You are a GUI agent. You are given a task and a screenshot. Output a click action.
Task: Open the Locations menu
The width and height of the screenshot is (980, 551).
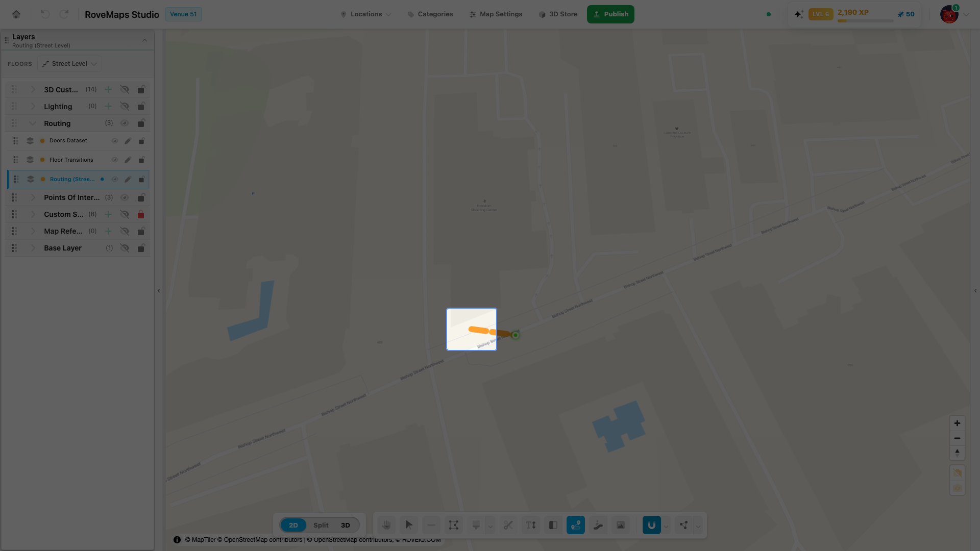tap(366, 14)
